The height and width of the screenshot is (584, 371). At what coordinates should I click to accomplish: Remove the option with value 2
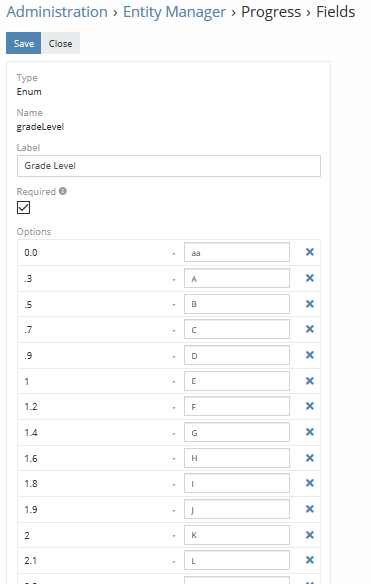coord(310,535)
